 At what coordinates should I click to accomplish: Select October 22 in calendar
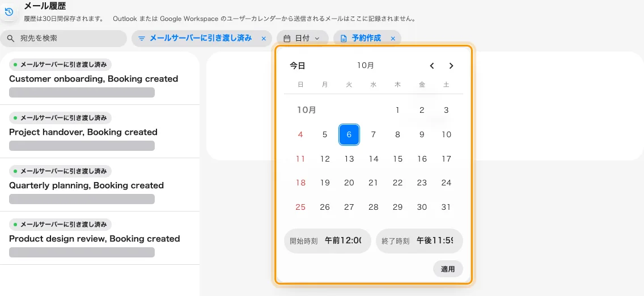pyautogui.click(x=397, y=183)
